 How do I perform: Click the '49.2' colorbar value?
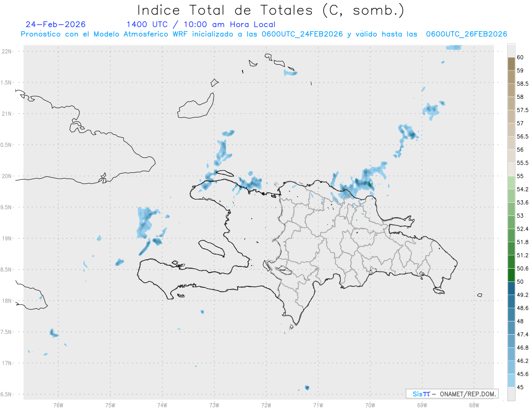(x=523, y=295)
